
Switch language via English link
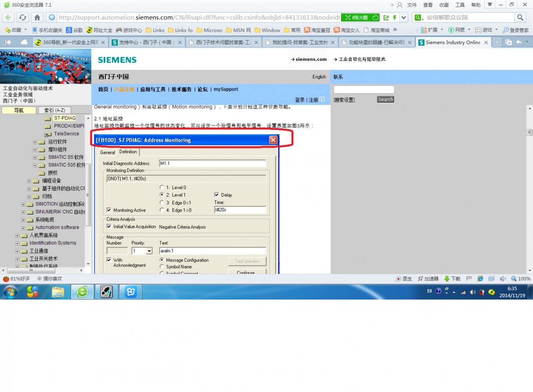point(319,77)
